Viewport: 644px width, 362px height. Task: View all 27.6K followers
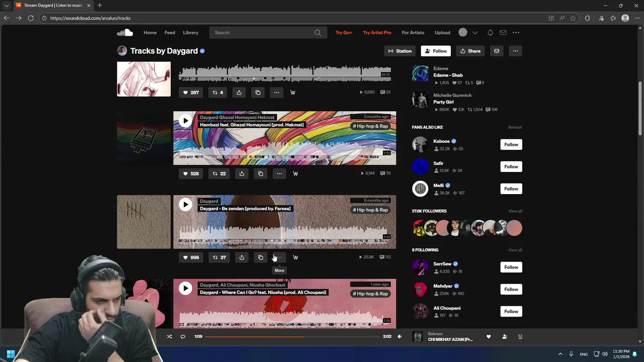click(515, 211)
